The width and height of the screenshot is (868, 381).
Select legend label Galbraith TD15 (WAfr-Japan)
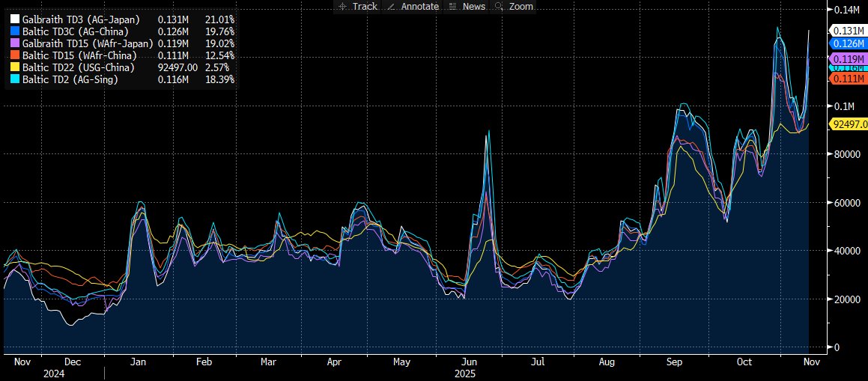click(x=88, y=43)
